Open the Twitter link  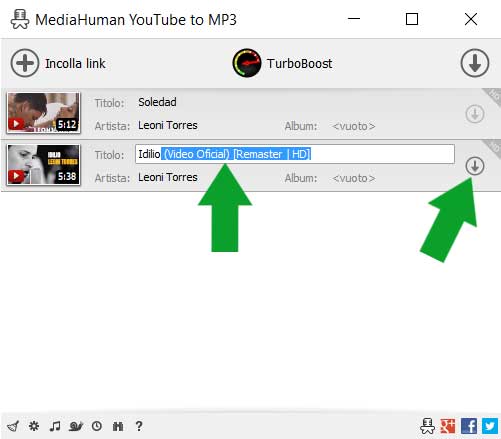[490, 426]
